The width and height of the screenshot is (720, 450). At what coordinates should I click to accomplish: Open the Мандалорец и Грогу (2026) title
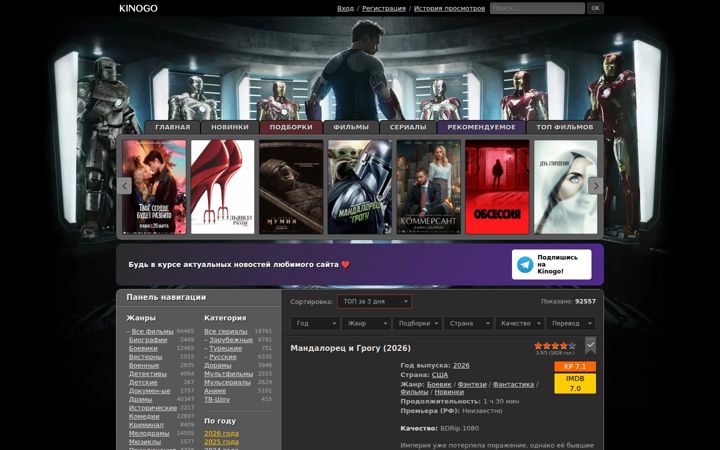tap(350, 348)
